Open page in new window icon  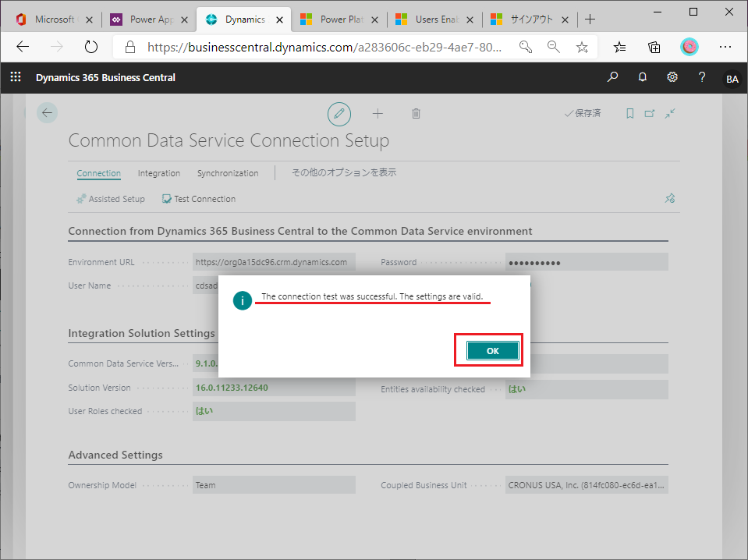point(649,114)
